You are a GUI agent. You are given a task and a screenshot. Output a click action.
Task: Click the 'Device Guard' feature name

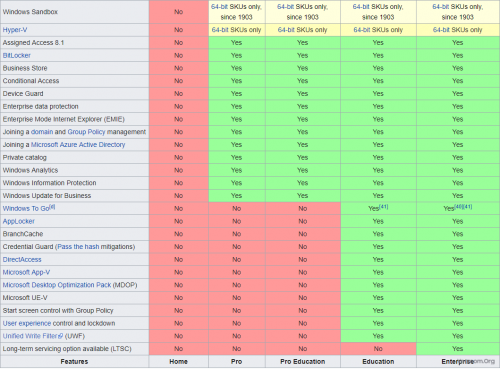click(23, 94)
